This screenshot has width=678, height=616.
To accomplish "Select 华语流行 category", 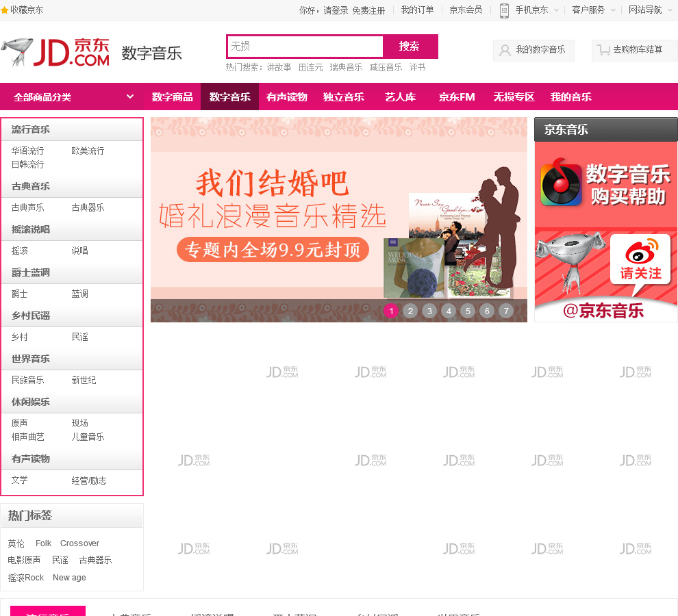I will pos(27,151).
